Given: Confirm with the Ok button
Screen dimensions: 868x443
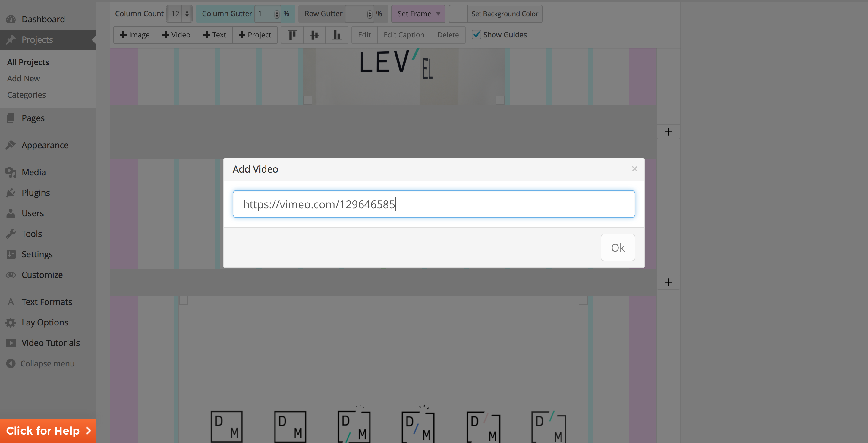Looking at the screenshot, I should pyautogui.click(x=617, y=248).
